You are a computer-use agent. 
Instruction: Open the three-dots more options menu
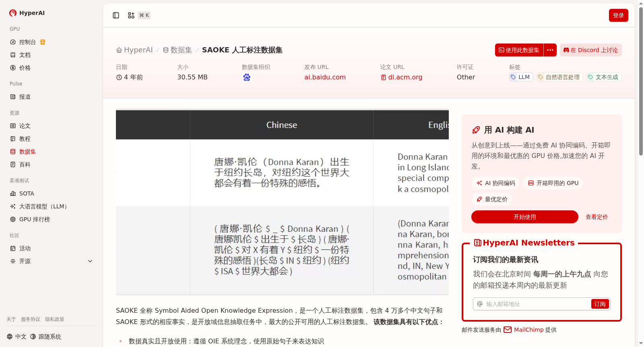(550, 50)
